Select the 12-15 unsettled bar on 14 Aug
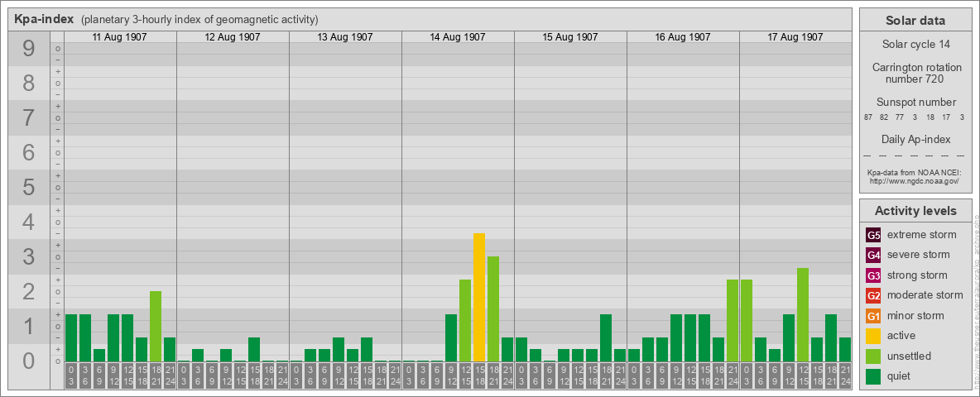The height and width of the screenshot is (397, 980). 465,320
